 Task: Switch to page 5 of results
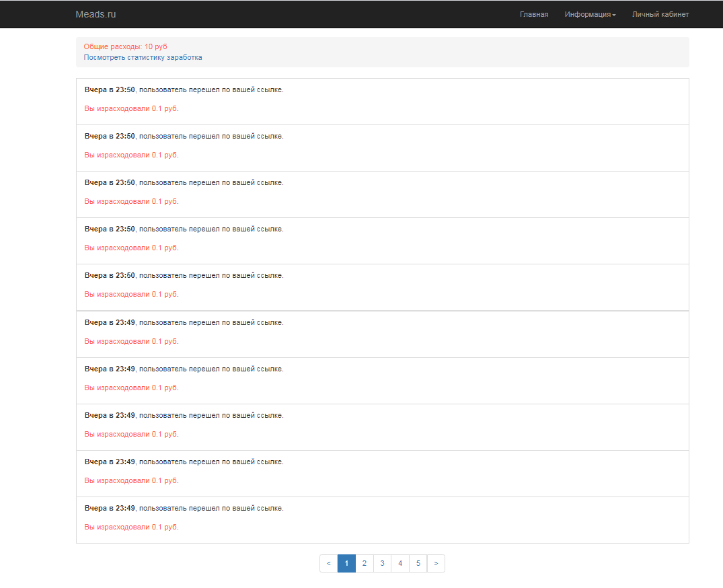418,563
